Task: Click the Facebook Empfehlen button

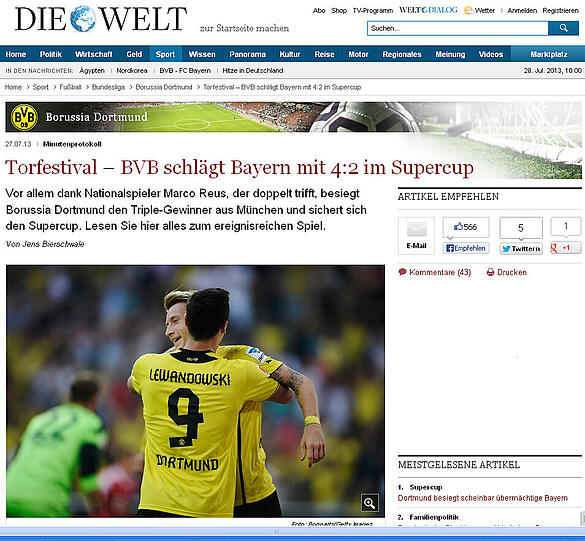Action: click(466, 248)
